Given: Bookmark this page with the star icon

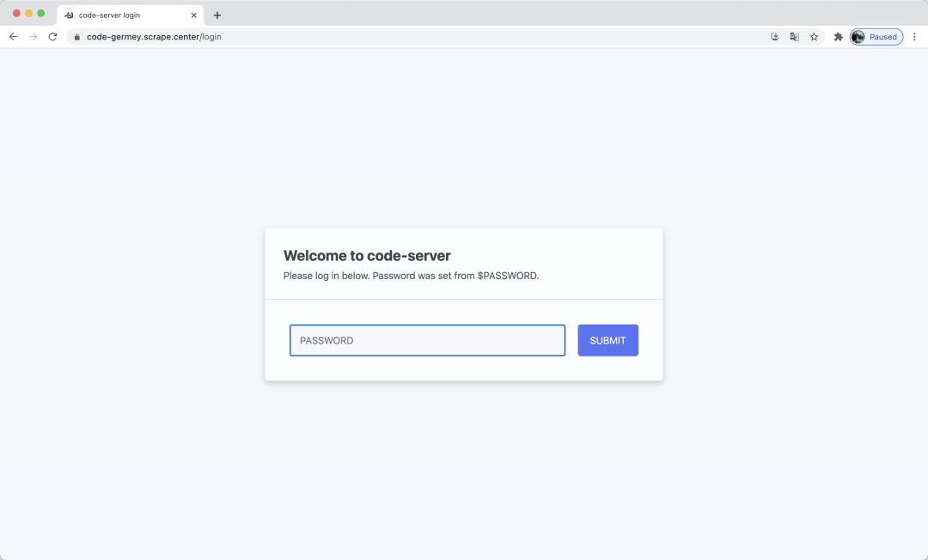Looking at the screenshot, I should coord(814,36).
